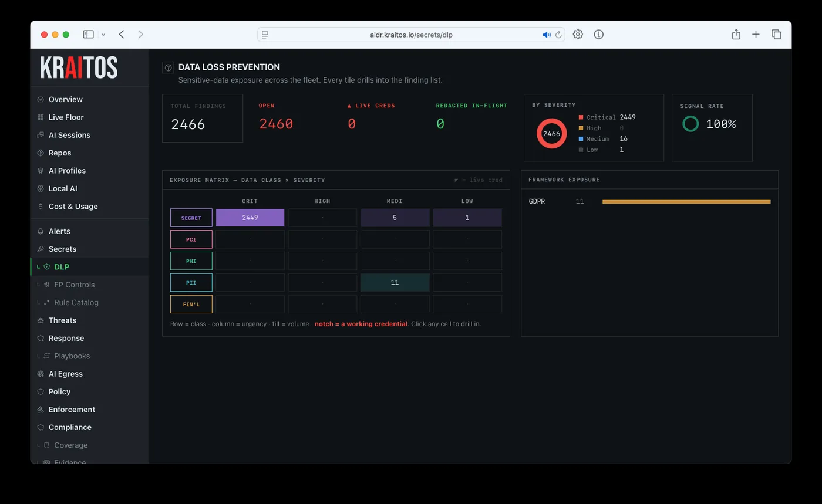Click the tab overview icon in Safari

(x=776, y=35)
